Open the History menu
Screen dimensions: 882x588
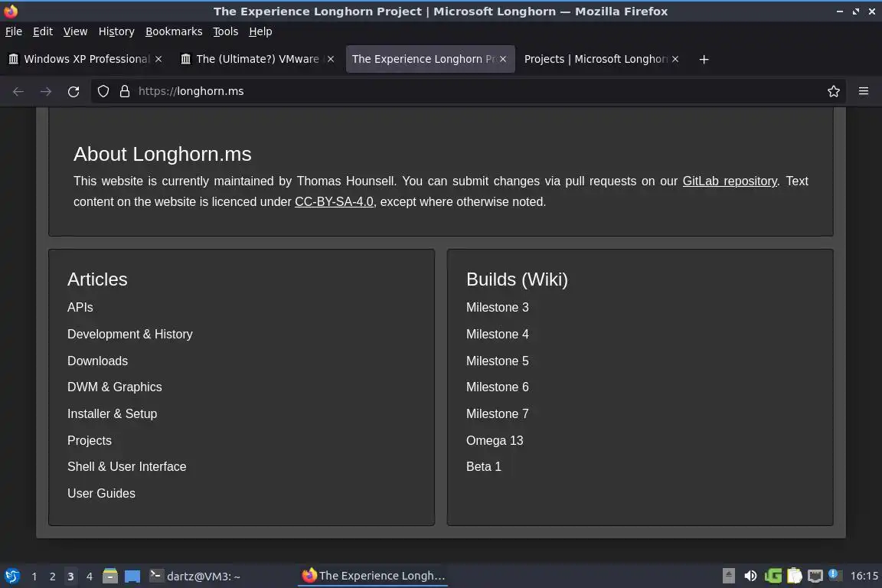point(116,31)
